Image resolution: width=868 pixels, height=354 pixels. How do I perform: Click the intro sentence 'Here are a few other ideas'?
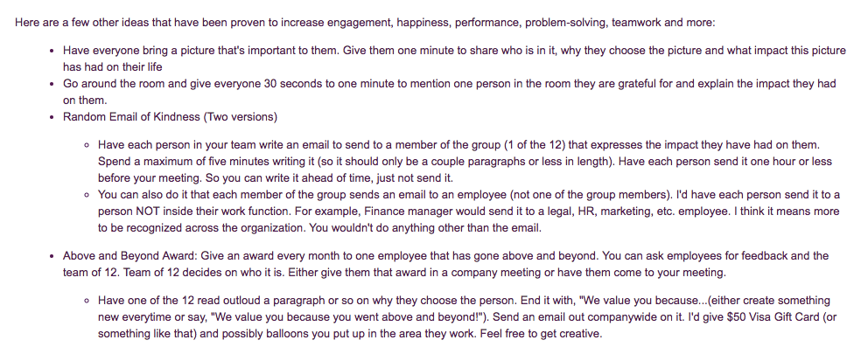[79, 23]
